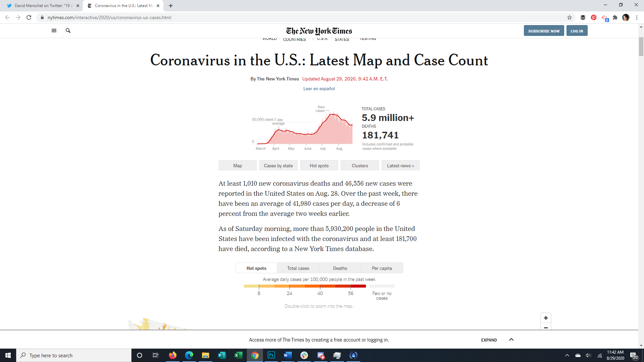Viewport: 644px width, 362px height.
Task: Expand the free account banner chevron
Action: tap(511, 340)
